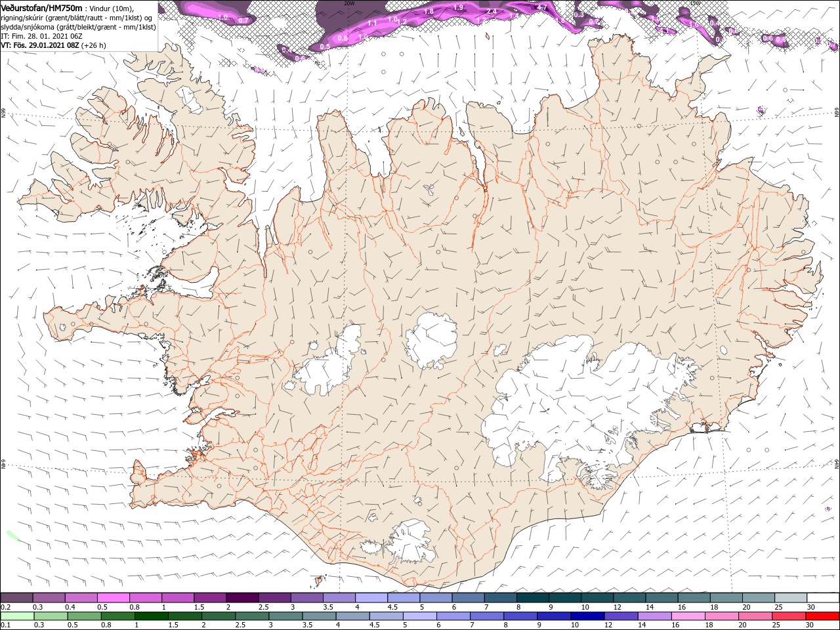Pick pink bottom-row swatch between 18 and 20
840x630 pixels.
pyautogui.click(x=723, y=616)
